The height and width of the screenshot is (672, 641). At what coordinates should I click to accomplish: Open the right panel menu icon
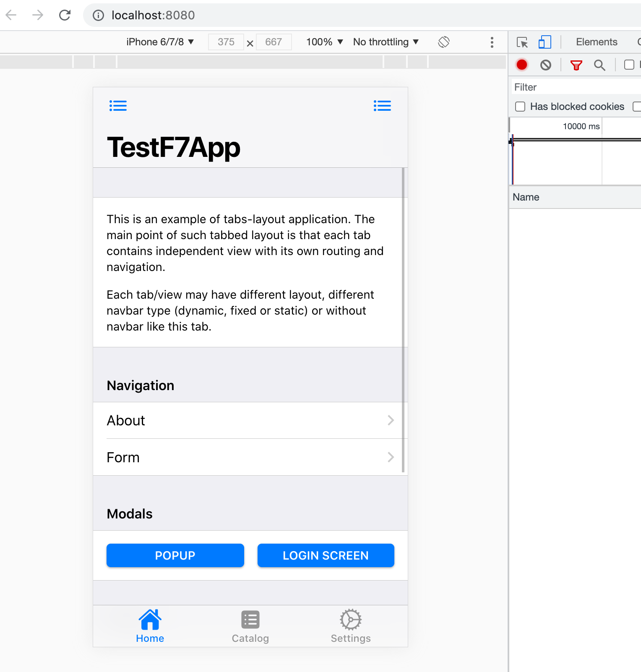click(382, 106)
